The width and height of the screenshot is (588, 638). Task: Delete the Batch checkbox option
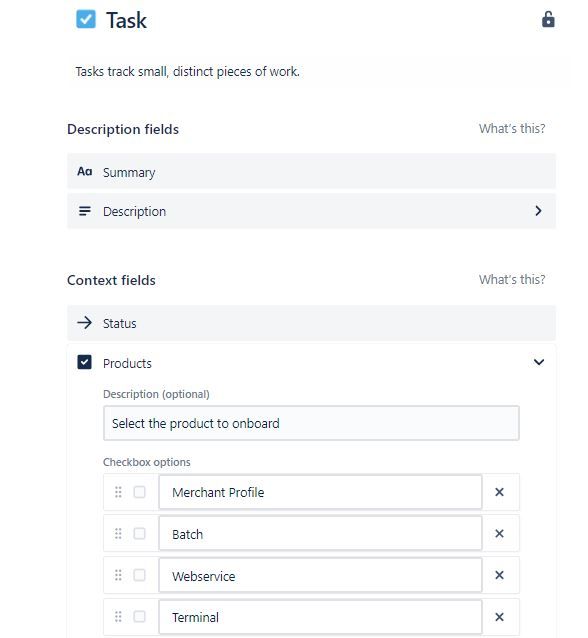click(499, 533)
